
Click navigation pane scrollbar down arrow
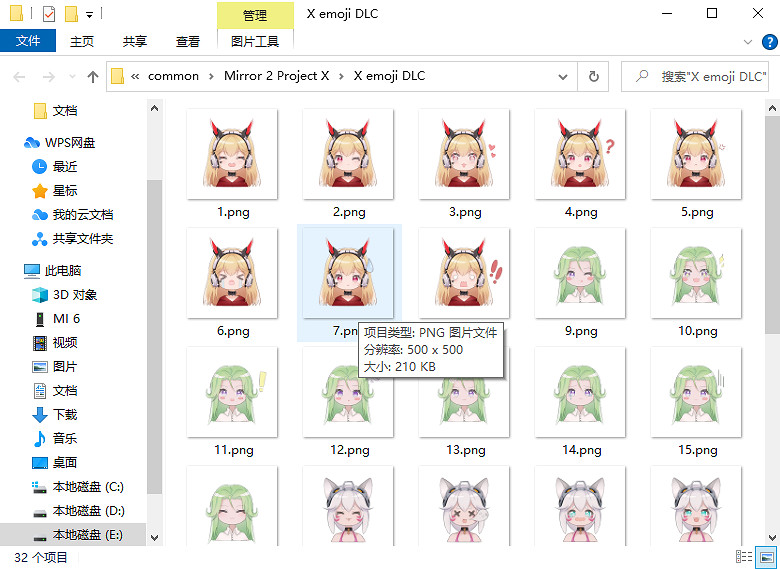coord(154,538)
